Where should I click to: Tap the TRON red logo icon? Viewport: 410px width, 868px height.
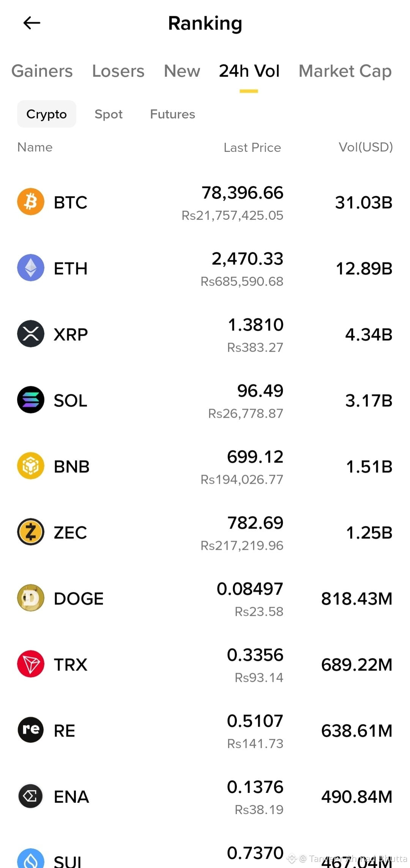click(x=31, y=664)
